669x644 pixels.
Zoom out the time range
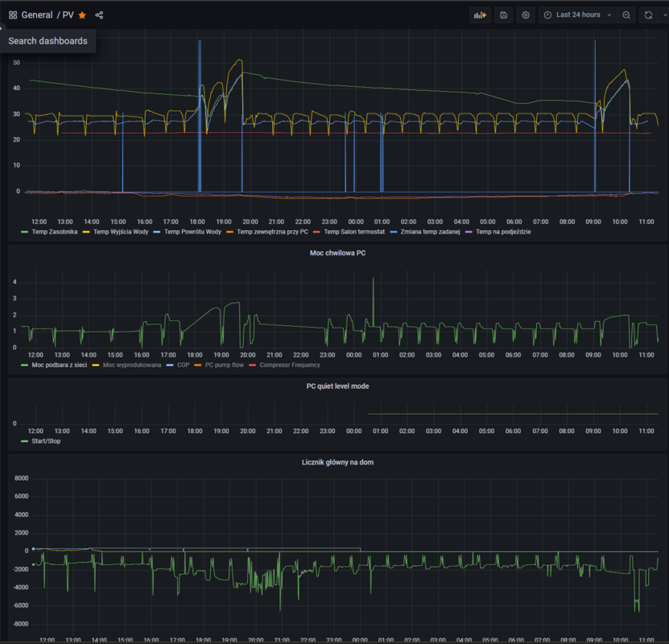pyautogui.click(x=626, y=15)
